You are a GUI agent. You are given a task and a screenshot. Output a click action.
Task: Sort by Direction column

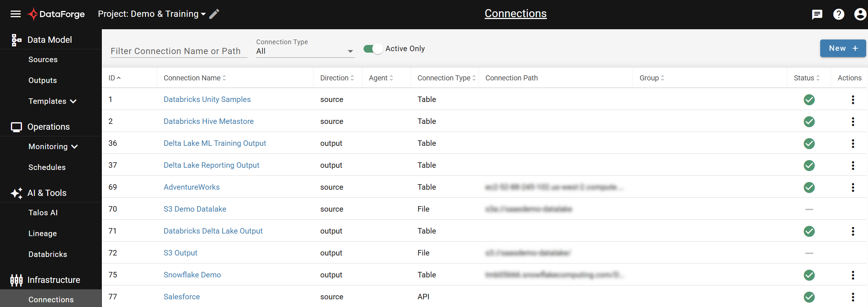pyautogui.click(x=337, y=78)
